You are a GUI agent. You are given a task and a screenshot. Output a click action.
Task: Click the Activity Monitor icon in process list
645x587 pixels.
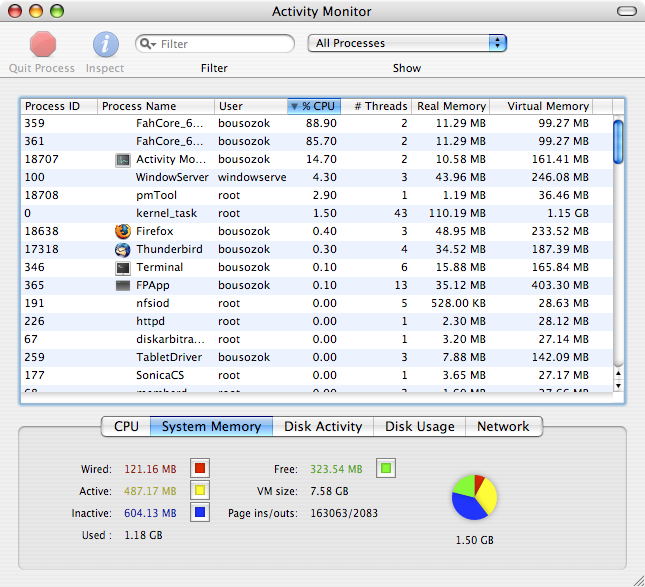pyautogui.click(x=123, y=160)
